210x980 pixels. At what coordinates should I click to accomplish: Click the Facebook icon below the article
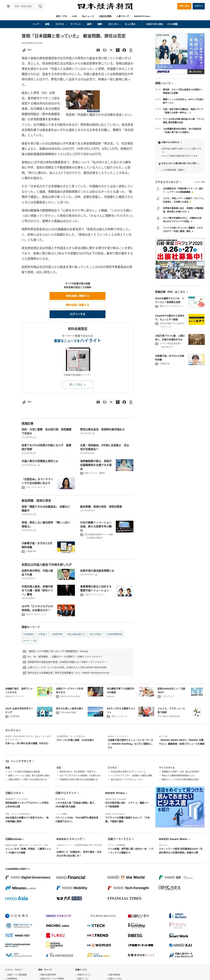(124, 402)
